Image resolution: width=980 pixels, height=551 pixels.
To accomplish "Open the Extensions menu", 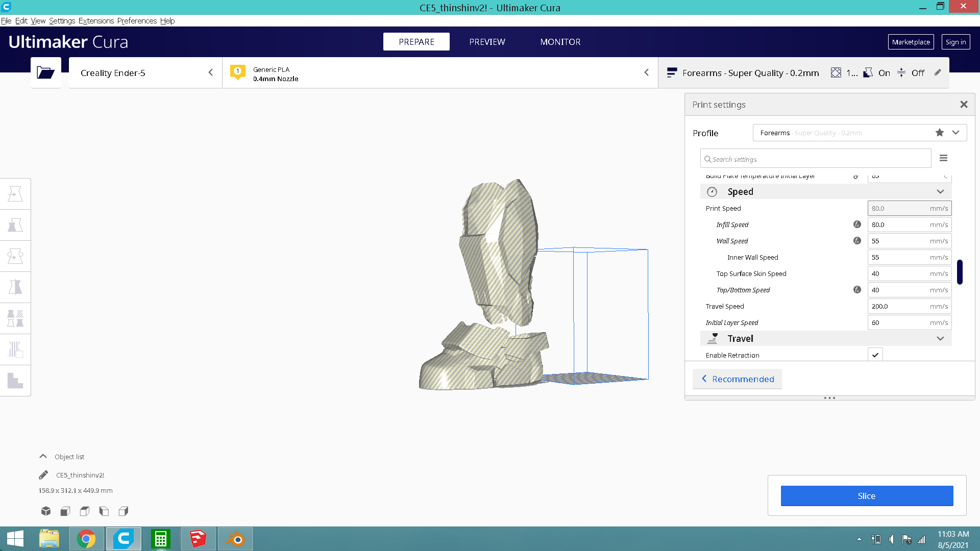I will click(96, 21).
